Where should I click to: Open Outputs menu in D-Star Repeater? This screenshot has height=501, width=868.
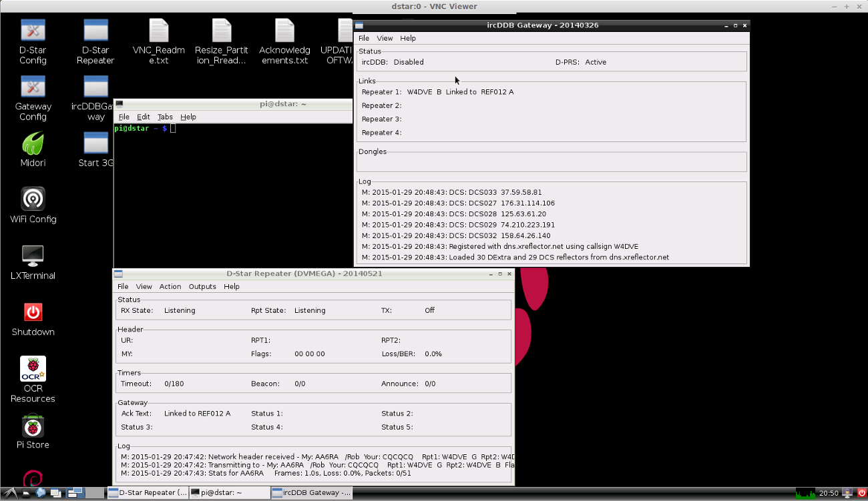point(202,286)
